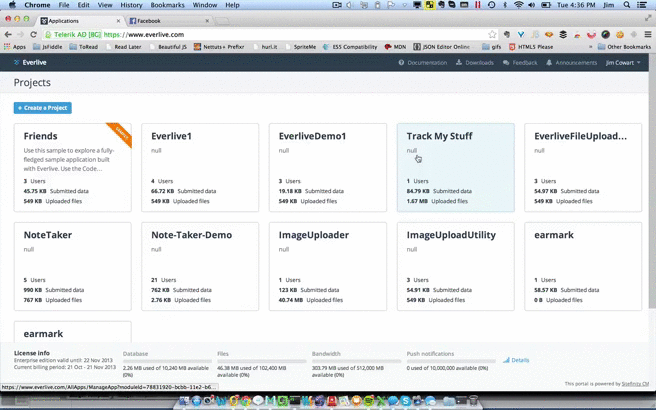656x410 pixels.
Task: Click the Bandwidth usage progress bar
Action: [356, 361]
